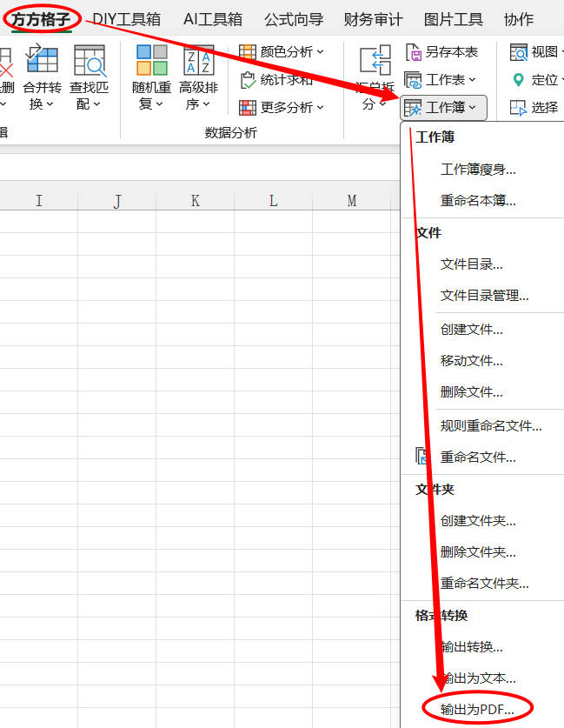Select column K header

pyautogui.click(x=195, y=201)
